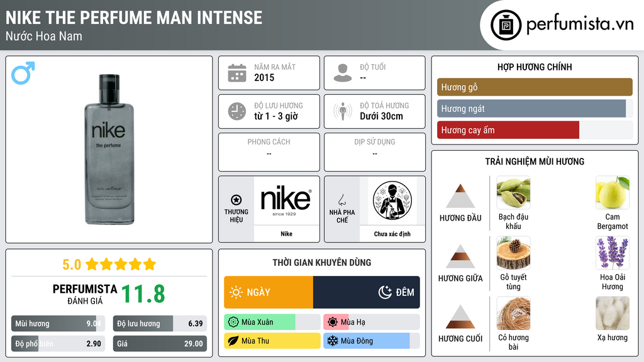Click the perfumista.vn site name
Screen dimensions: 644x362
pos(580,24)
